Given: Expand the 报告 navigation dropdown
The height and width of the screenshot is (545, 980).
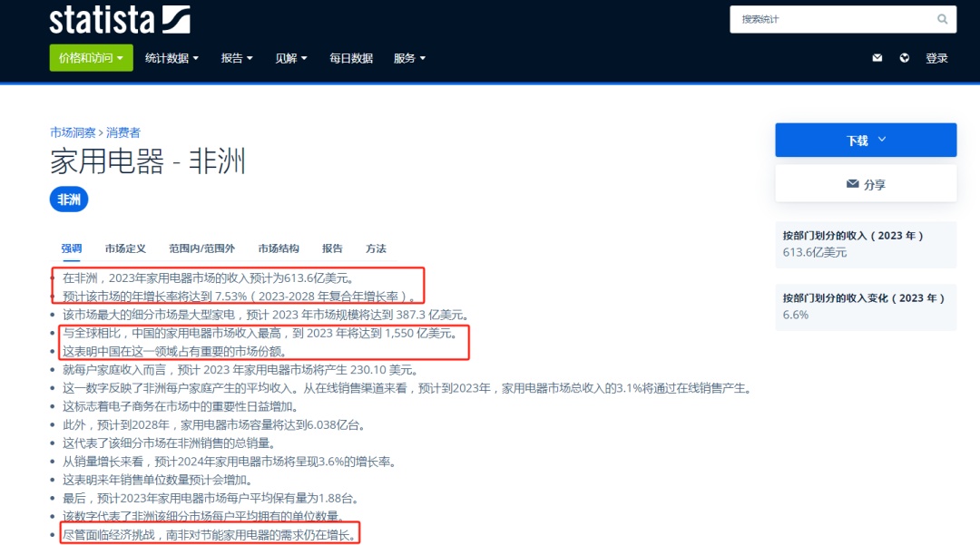Looking at the screenshot, I should point(237,58).
